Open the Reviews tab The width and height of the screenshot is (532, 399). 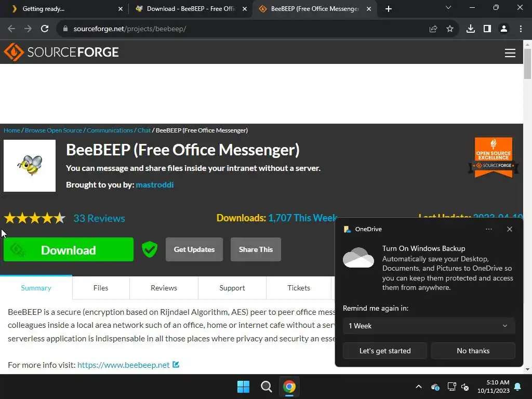click(164, 288)
